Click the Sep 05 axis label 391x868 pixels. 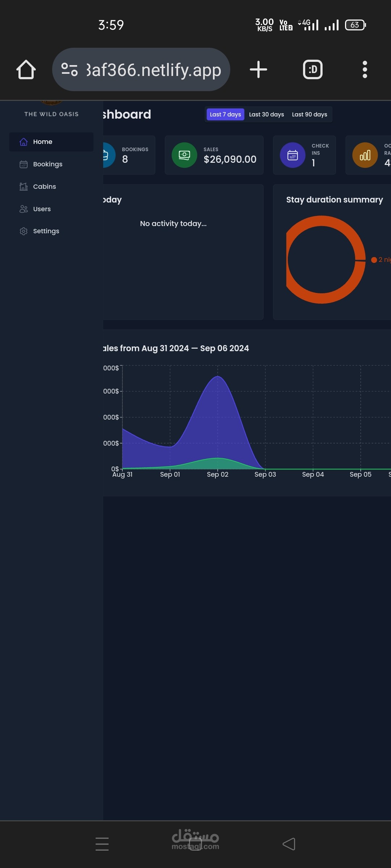(x=361, y=475)
